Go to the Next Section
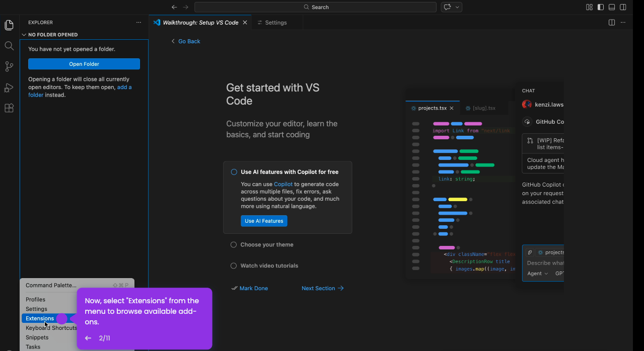 323,288
